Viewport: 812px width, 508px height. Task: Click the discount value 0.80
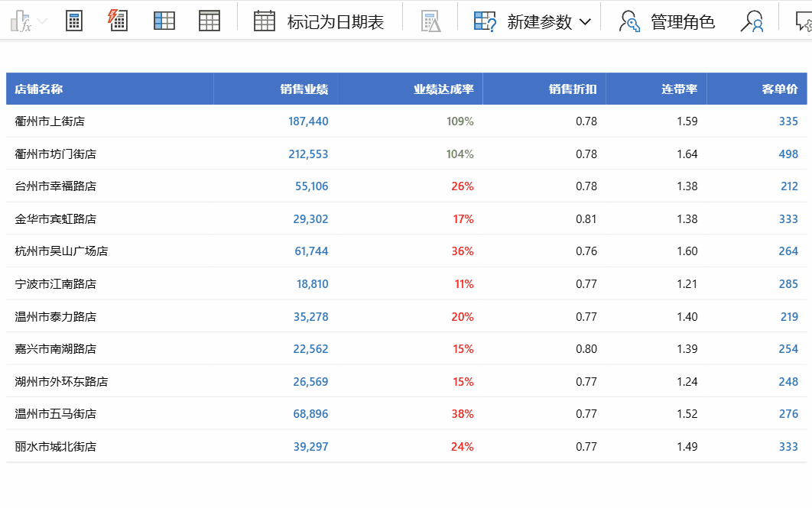coord(586,348)
